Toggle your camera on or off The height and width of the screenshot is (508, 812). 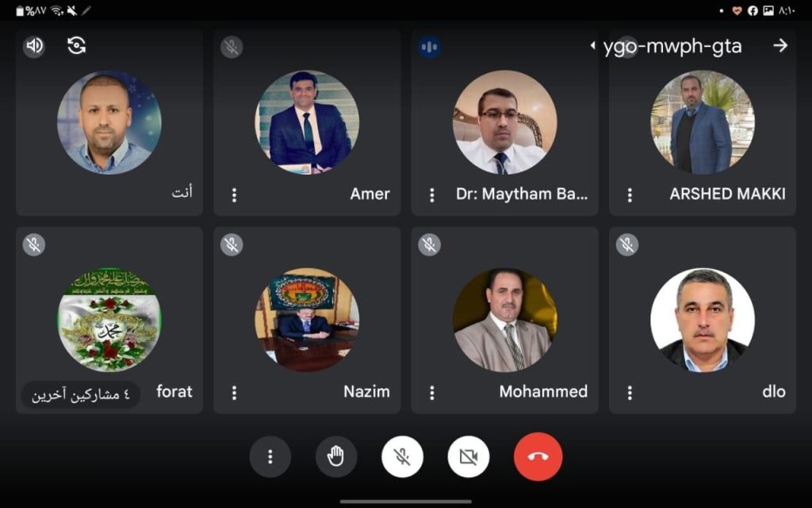[x=469, y=456]
